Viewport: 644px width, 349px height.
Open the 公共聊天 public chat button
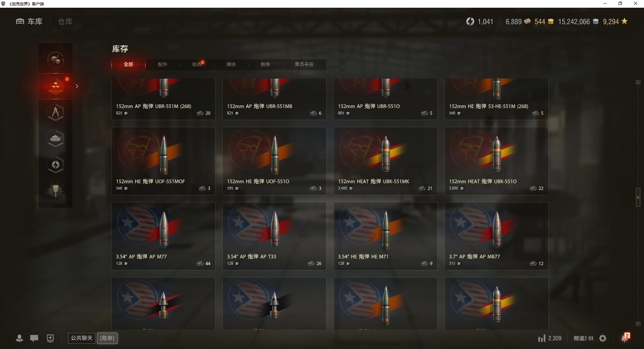(x=82, y=338)
